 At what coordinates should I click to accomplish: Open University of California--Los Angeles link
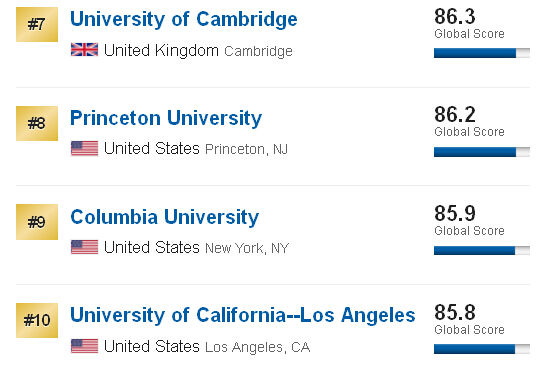click(x=243, y=315)
